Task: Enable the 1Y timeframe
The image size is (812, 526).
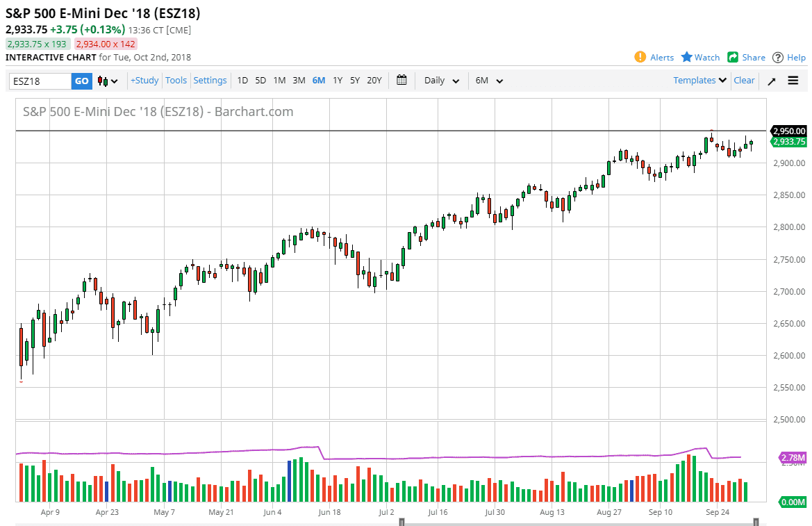Action: (x=337, y=81)
